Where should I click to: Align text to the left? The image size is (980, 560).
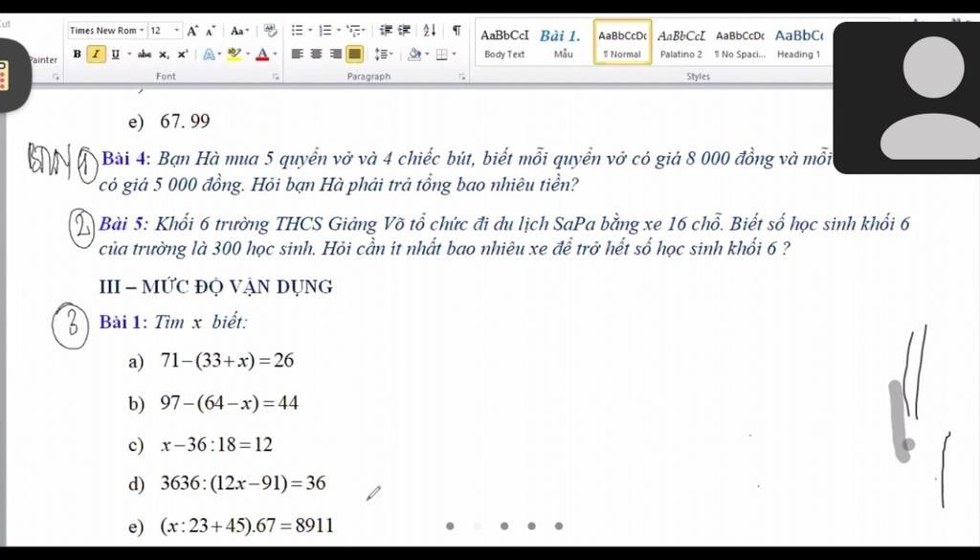click(297, 55)
